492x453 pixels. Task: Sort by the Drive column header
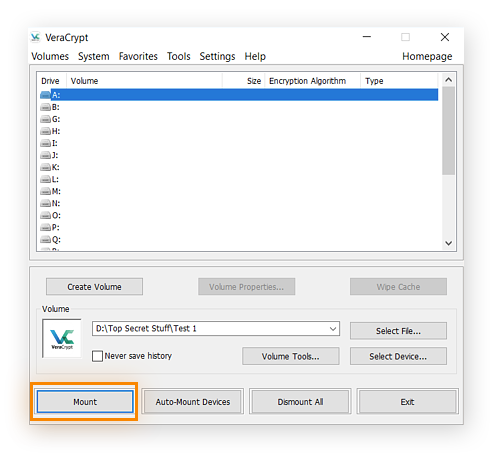click(x=51, y=81)
